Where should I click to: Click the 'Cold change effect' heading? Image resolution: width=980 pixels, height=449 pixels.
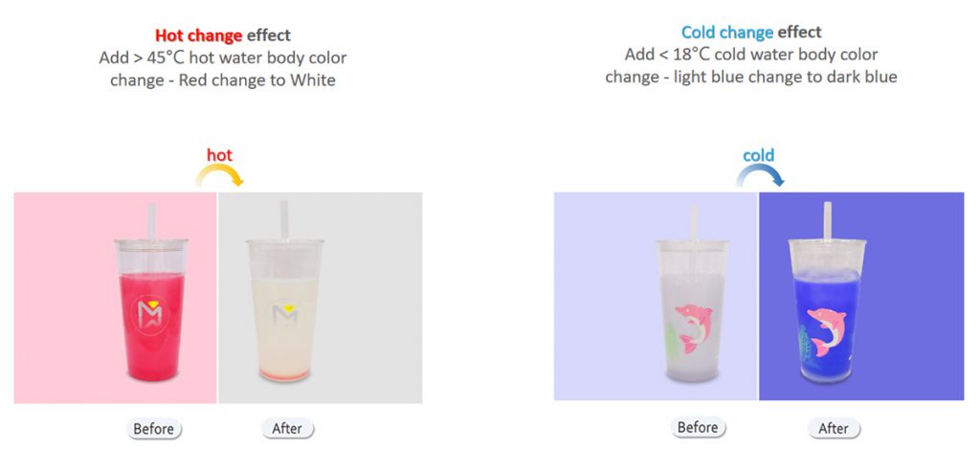pos(751,33)
